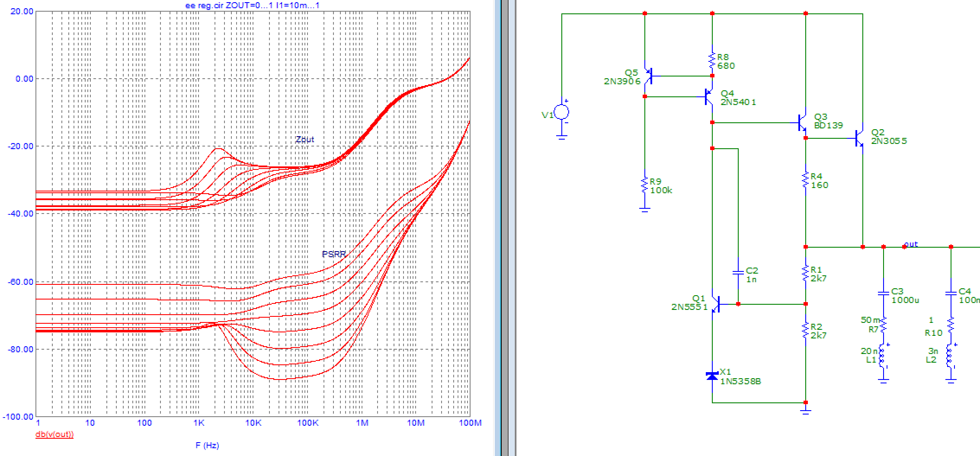Screen dimensions: 980x456
Task: Click the ground symbol under L2
Action: (951, 381)
